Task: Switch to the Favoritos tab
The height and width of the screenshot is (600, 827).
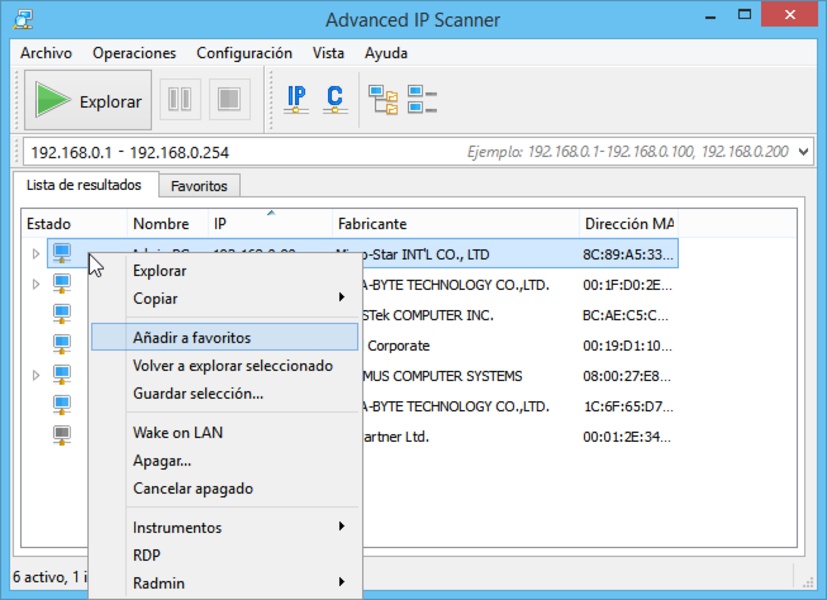Action: [x=199, y=186]
